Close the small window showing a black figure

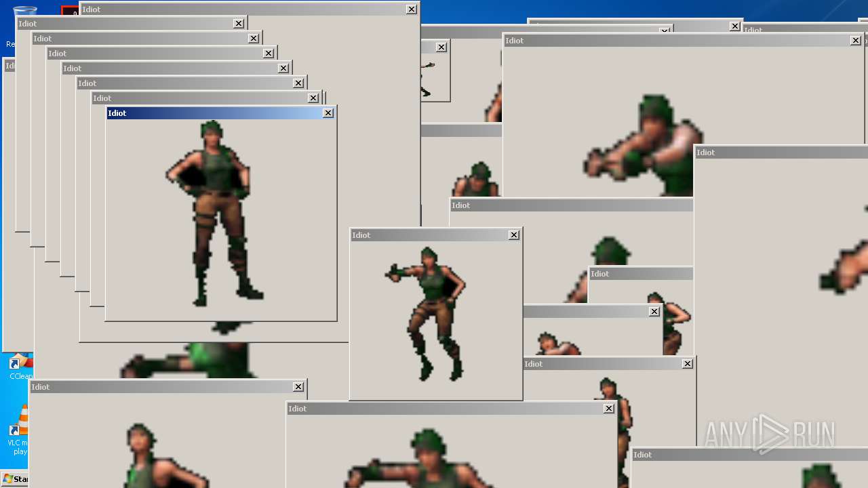point(441,47)
